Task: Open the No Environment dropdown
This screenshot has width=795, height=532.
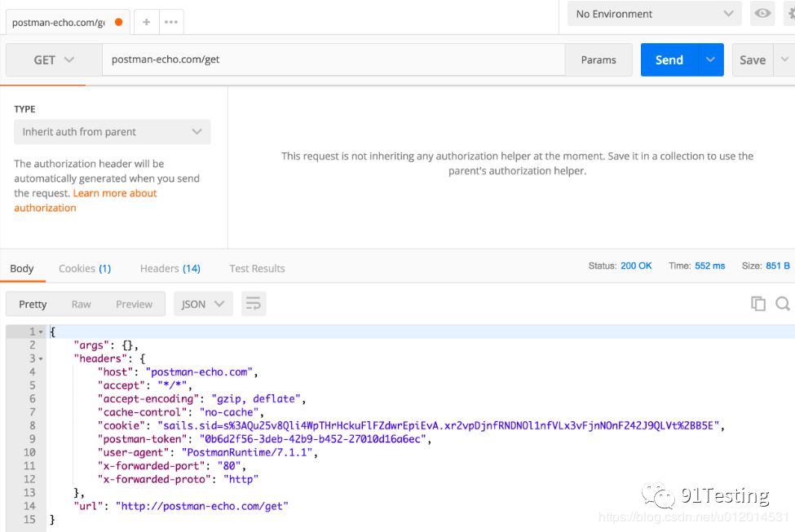Action: [x=654, y=14]
